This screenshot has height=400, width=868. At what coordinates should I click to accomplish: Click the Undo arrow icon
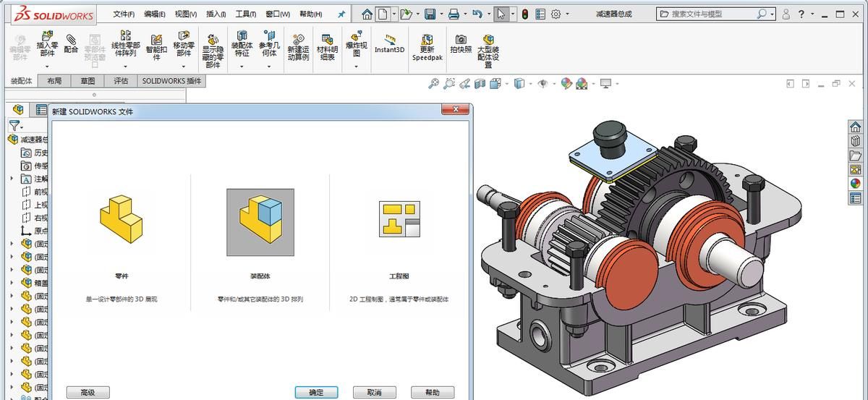(x=477, y=14)
